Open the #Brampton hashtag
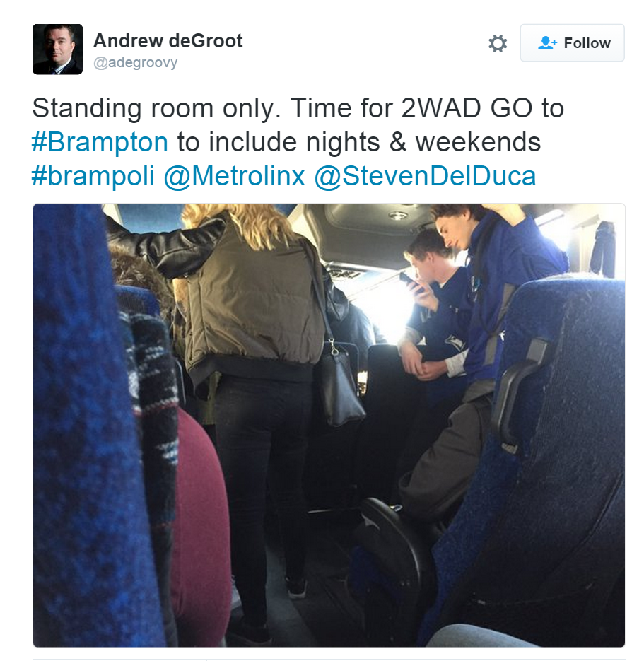This screenshot has height=661, width=644. (x=100, y=142)
